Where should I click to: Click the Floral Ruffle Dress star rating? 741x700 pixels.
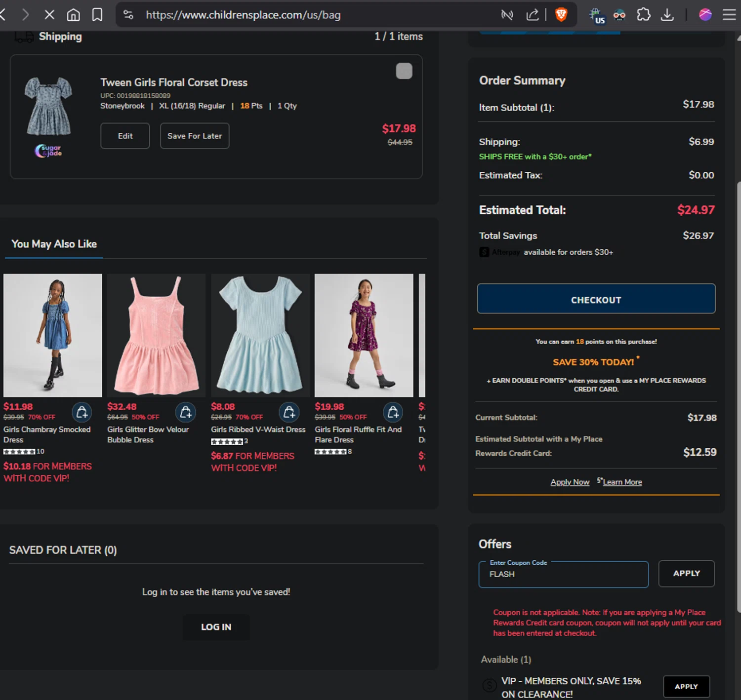331,451
